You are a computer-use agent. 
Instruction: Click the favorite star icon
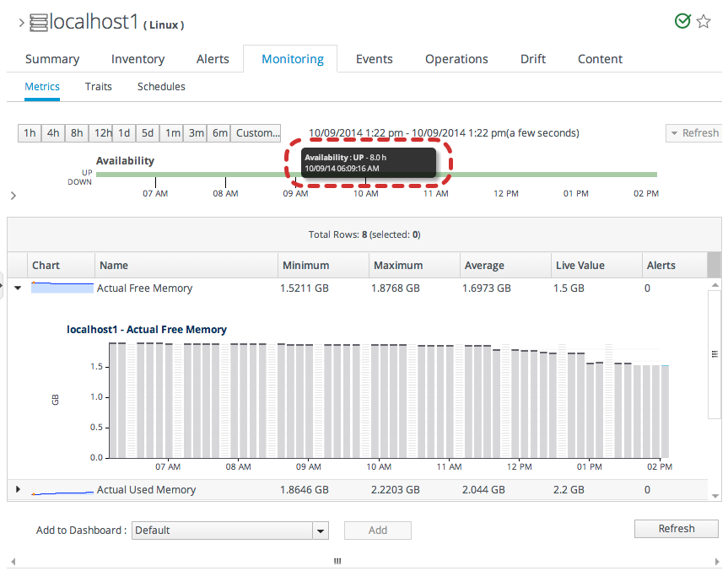(x=704, y=22)
